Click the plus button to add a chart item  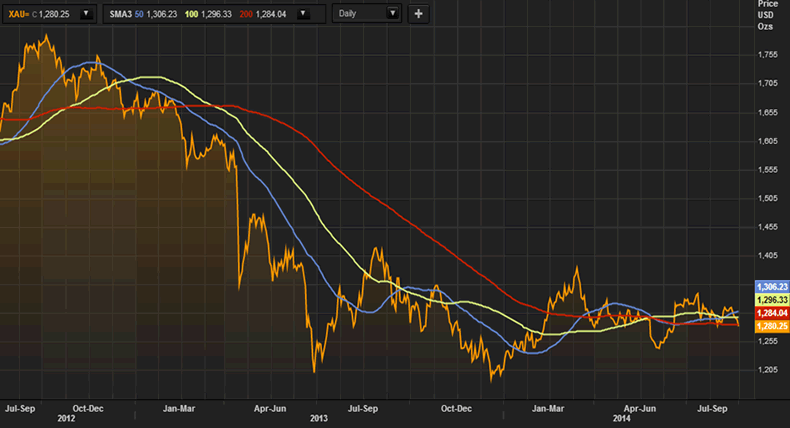coord(418,14)
